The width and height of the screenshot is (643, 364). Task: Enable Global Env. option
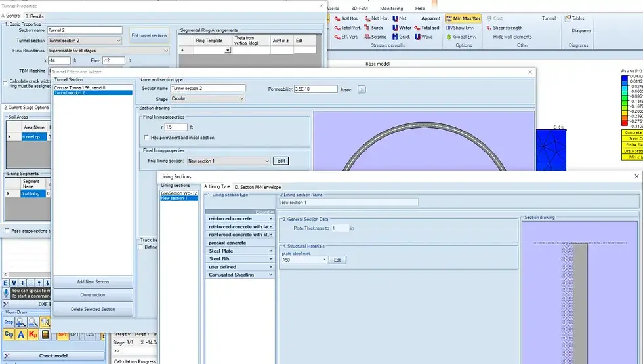click(461, 37)
